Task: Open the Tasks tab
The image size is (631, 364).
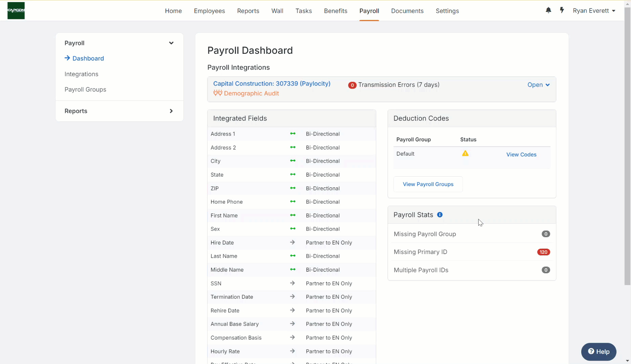Action: 304,11
